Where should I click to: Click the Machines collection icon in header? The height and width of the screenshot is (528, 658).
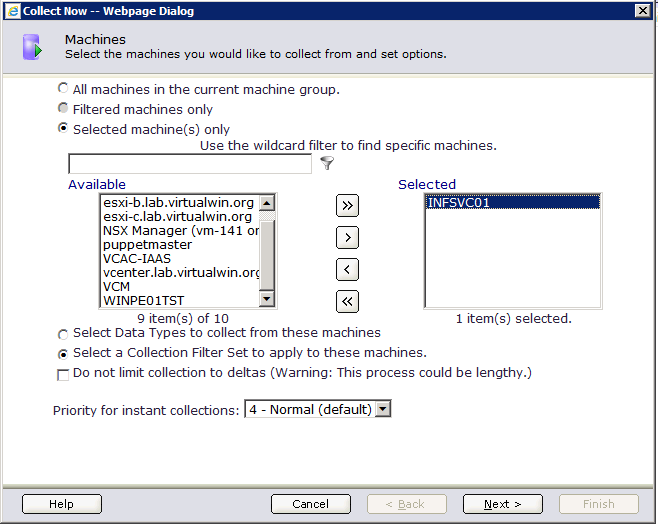(32, 47)
